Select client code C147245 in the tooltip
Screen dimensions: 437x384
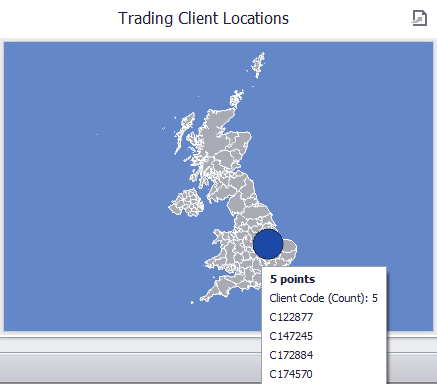click(291, 336)
